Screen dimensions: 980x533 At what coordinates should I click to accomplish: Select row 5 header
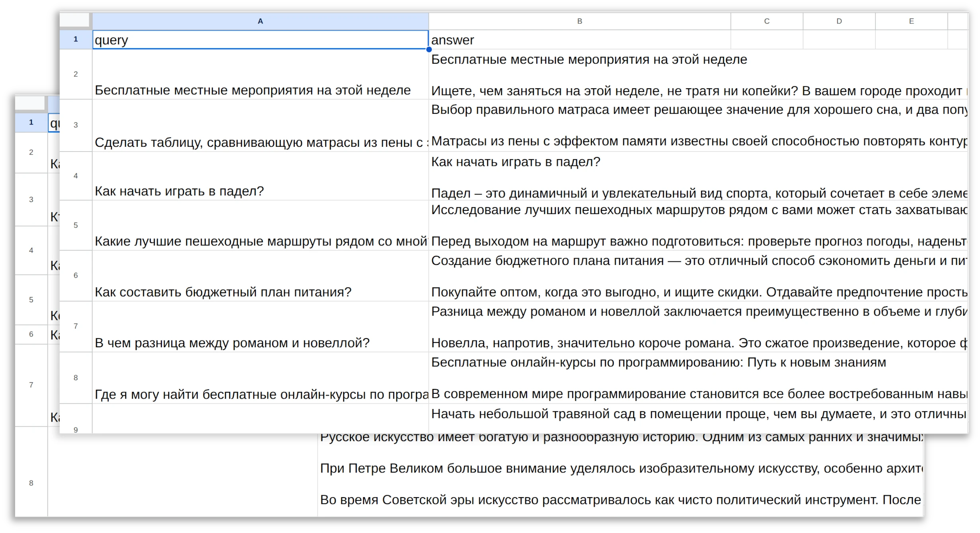click(x=76, y=225)
